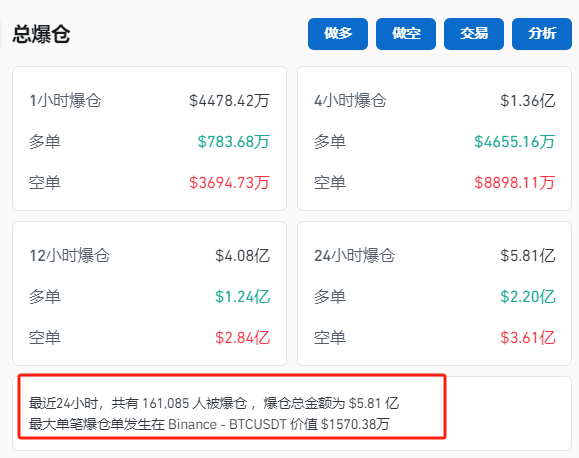This screenshot has height=458, width=579.
Task: Click the $1.36亿 total value
Action: 528,101
